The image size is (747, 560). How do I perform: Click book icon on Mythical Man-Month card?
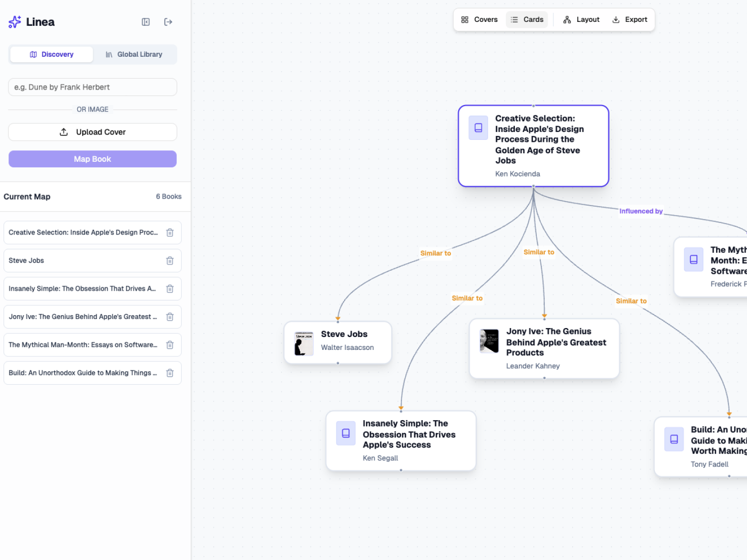(693, 259)
